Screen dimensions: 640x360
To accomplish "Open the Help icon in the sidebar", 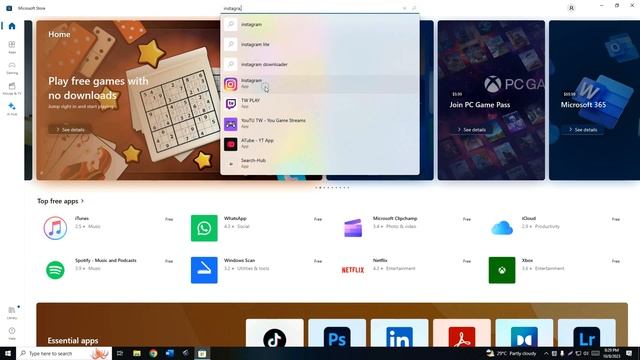I will pyautogui.click(x=12, y=333).
